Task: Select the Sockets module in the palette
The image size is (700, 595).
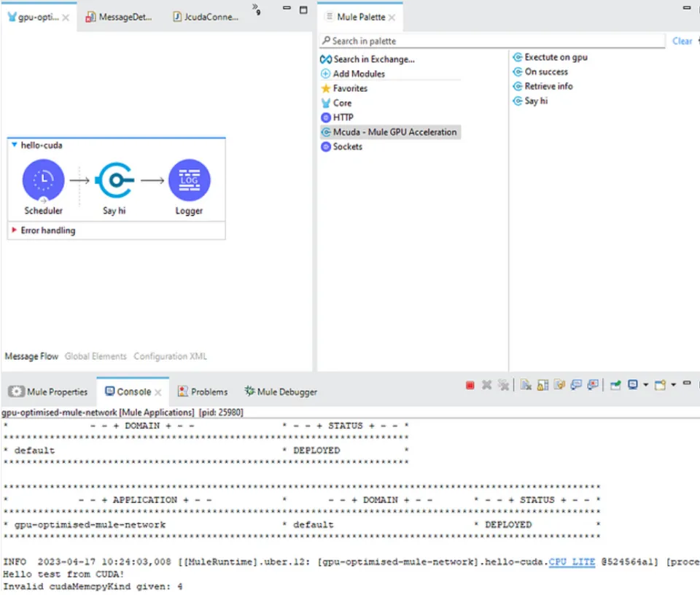Action: (x=341, y=147)
